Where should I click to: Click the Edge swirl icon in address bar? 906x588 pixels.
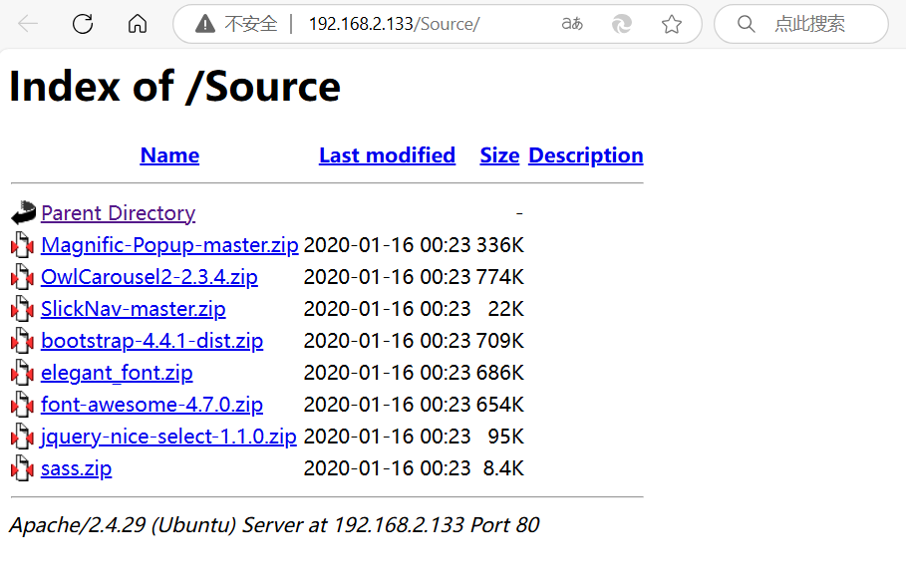pyautogui.click(x=622, y=24)
